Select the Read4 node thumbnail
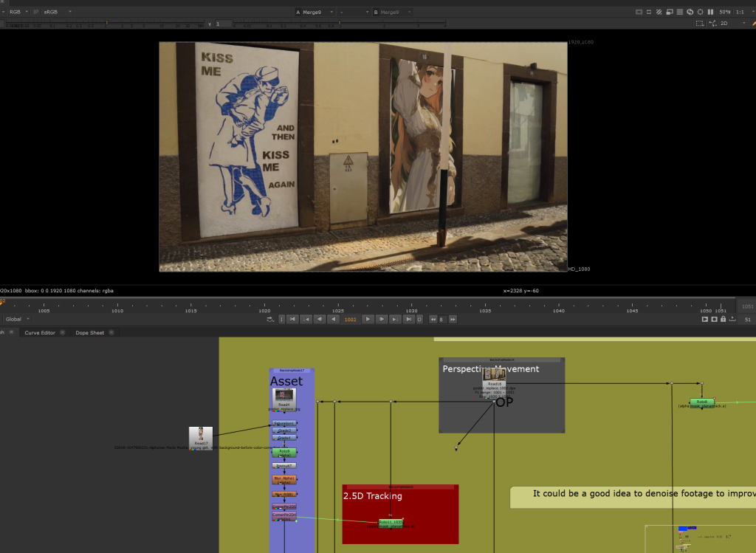Viewport: 756px width, 553px height. (x=284, y=398)
